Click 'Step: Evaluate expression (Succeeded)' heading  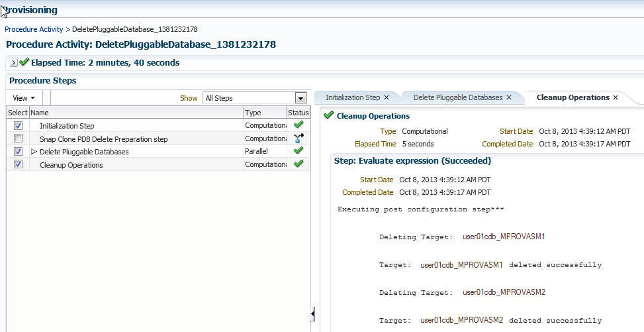click(x=413, y=161)
